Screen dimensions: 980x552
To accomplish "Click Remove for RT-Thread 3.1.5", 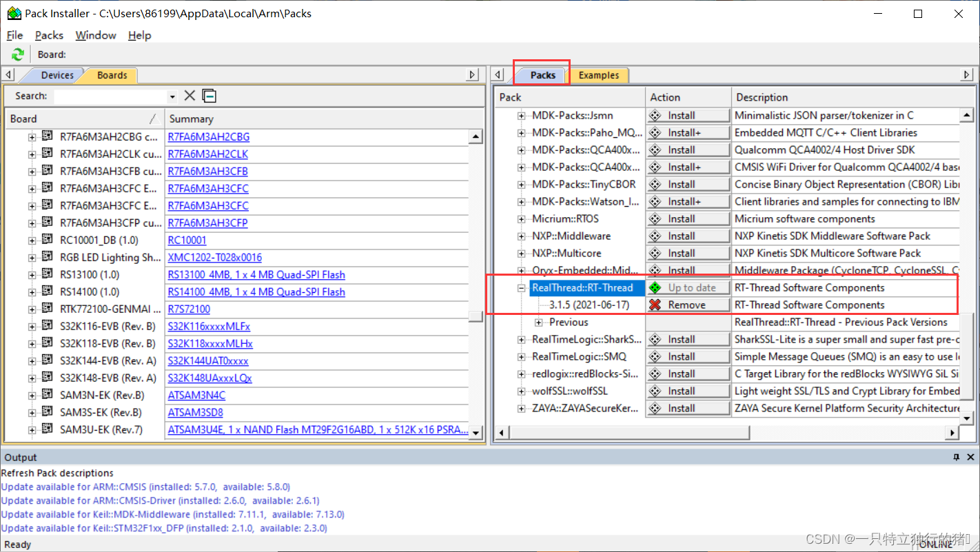I will pos(688,305).
